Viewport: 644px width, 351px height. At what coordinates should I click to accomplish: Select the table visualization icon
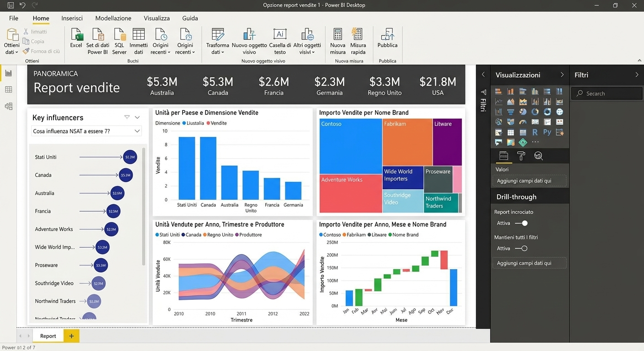(510, 132)
